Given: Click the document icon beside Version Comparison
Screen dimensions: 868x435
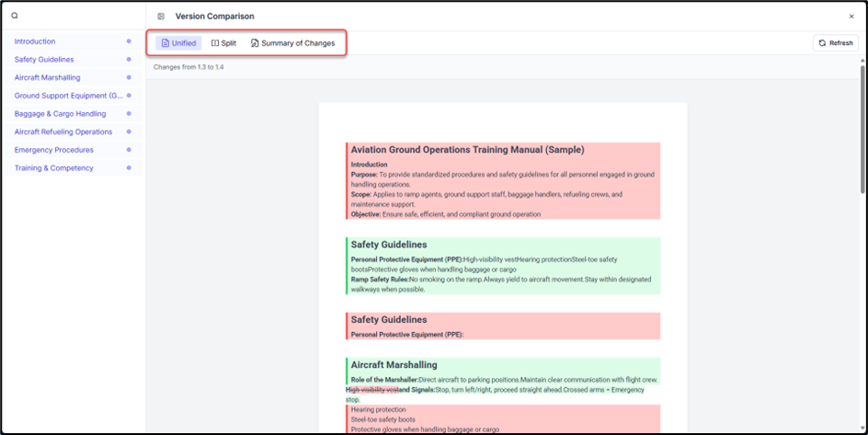Looking at the screenshot, I should tap(161, 16).
